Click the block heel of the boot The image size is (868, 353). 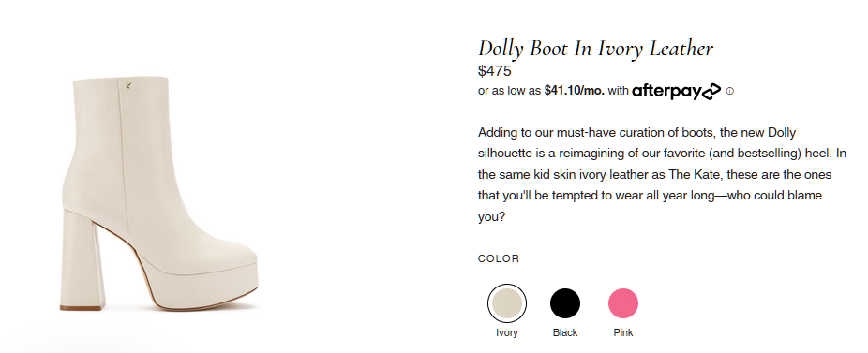click(82, 260)
